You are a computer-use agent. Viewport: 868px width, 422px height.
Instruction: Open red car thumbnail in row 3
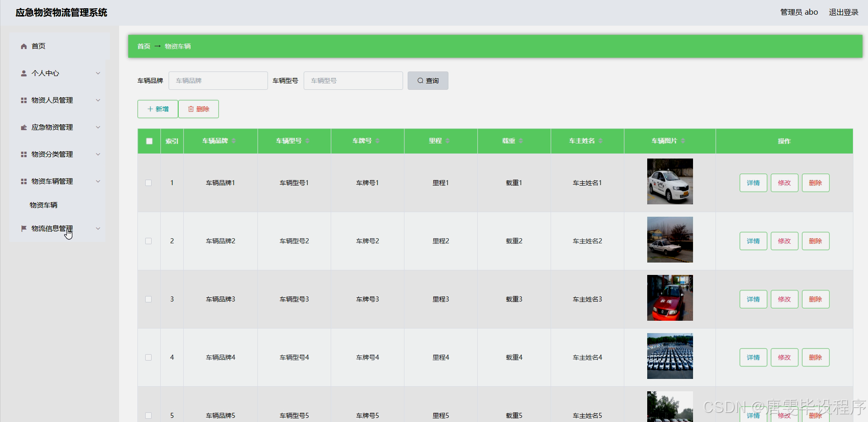[x=670, y=298]
